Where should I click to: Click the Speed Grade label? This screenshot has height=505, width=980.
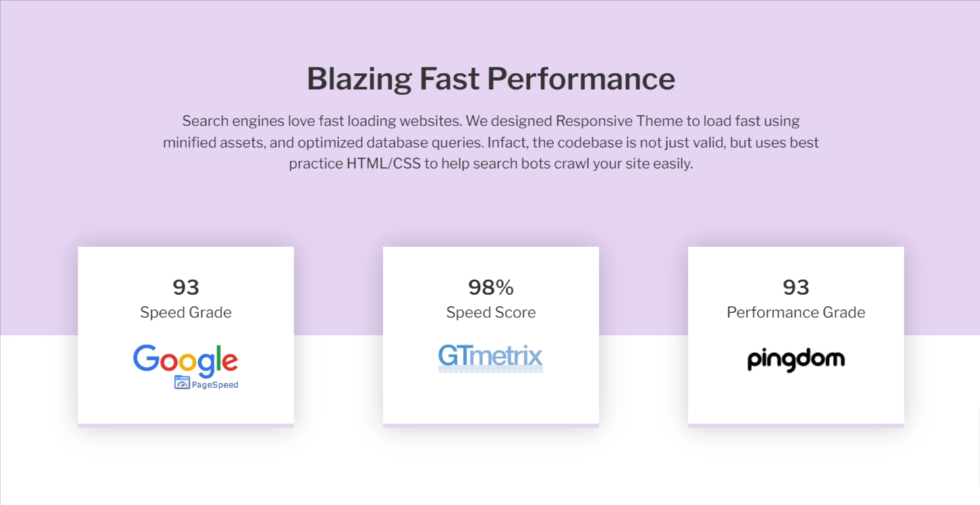(x=186, y=312)
